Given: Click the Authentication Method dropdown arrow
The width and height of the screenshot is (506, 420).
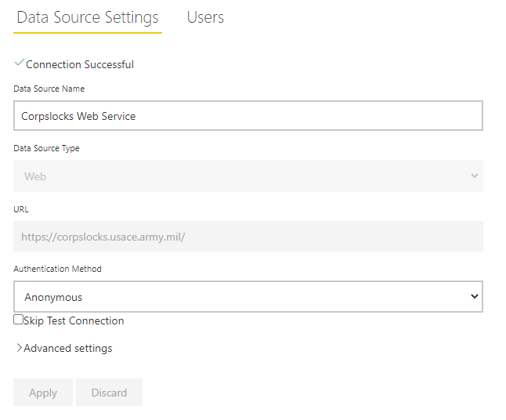Looking at the screenshot, I should click(x=474, y=296).
